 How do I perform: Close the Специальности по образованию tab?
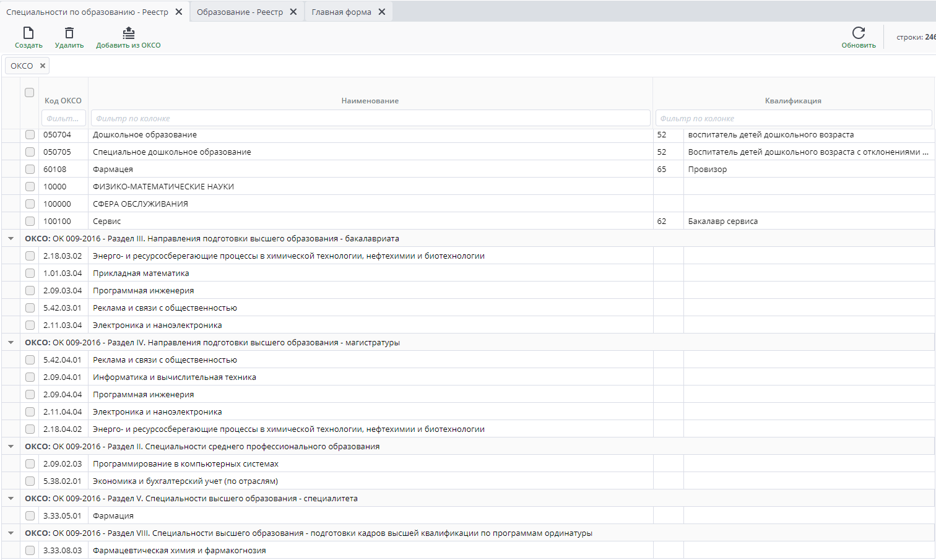pos(179,12)
